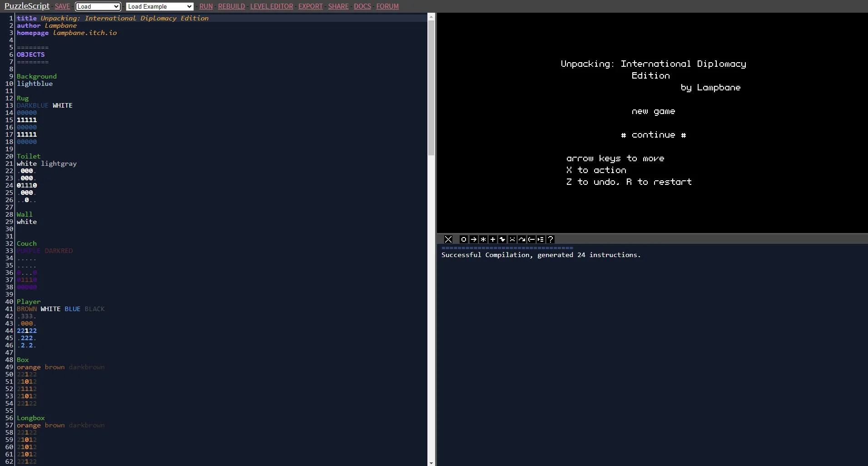Click the left-parenthesis arrow icon in the console toolbar

[x=531, y=239]
